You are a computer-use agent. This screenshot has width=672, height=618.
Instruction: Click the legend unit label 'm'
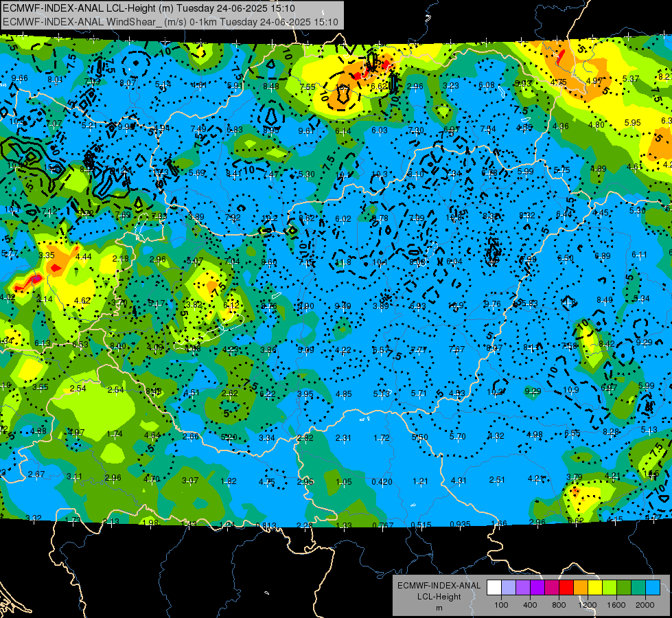click(439, 608)
